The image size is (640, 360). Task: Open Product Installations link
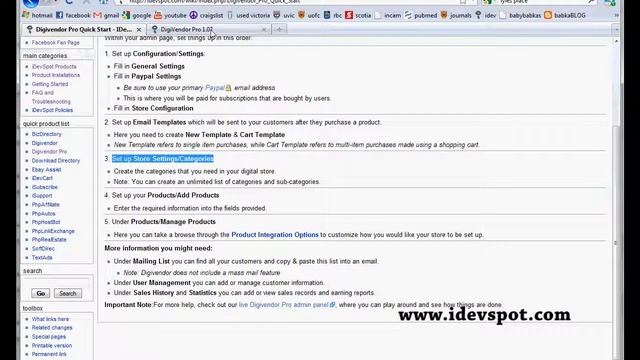[56, 75]
